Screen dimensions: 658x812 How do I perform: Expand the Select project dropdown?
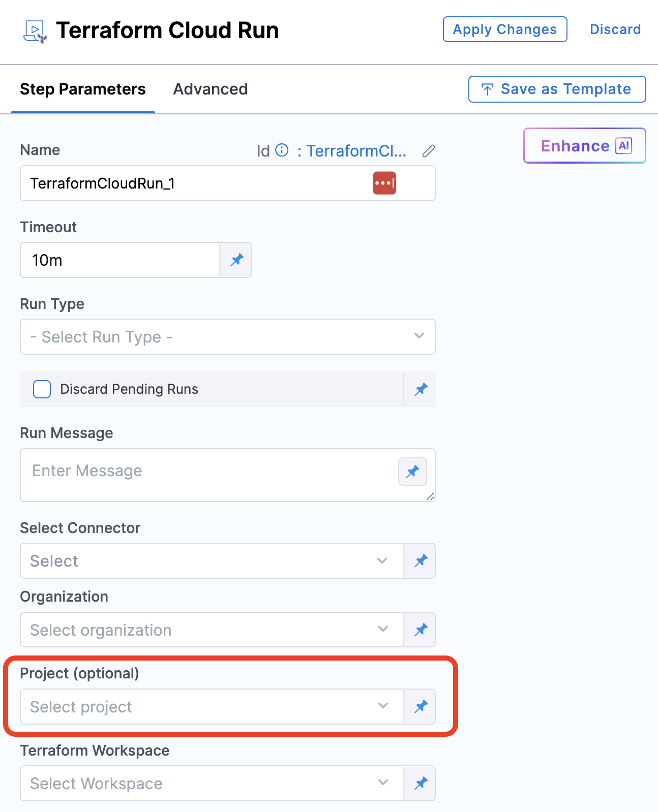click(x=212, y=706)
